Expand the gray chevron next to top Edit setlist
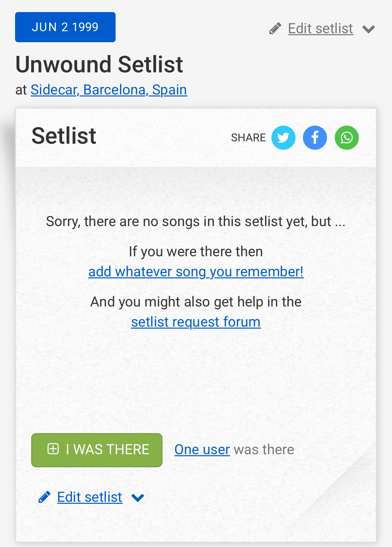 coord(369,29)
